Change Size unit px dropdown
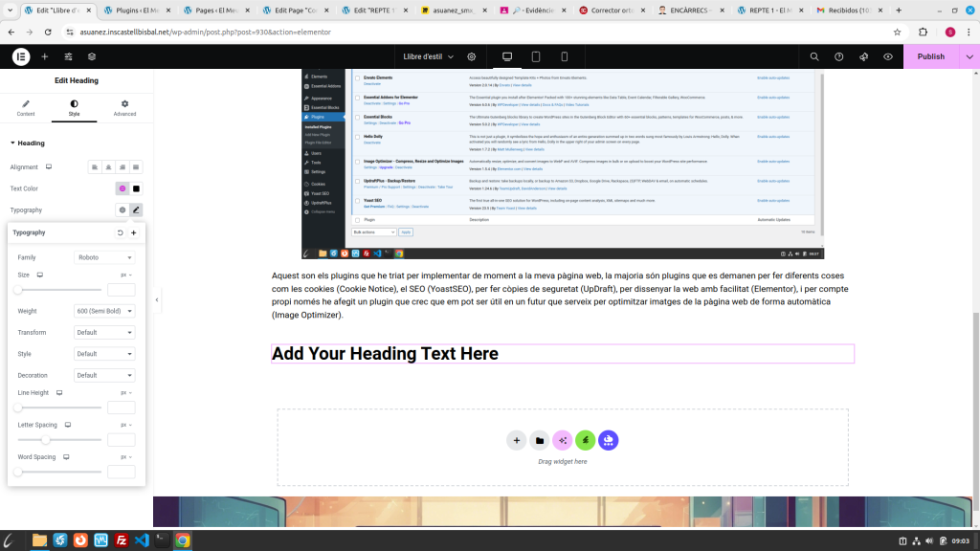 125,275
